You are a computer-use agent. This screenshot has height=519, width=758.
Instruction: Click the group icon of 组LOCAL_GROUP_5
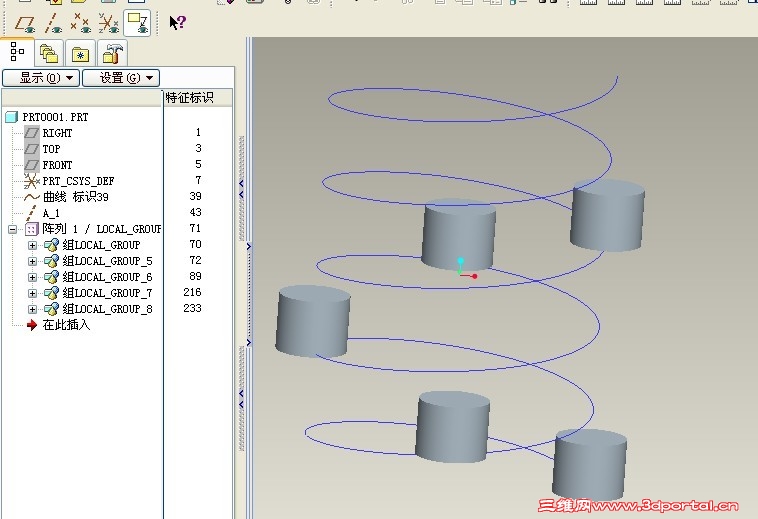tap(51, 261)
